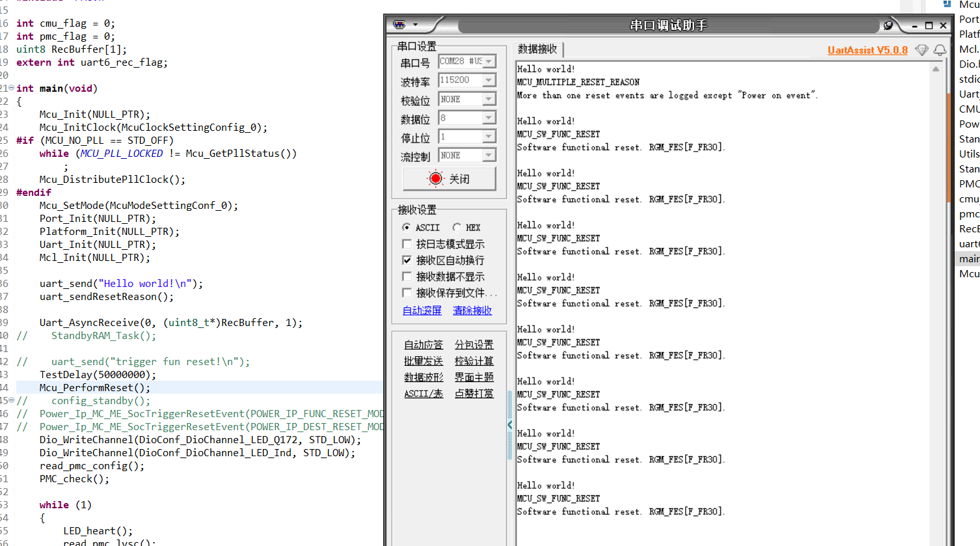
Task: Click the pin icon in title bar
Action: [x=888, y=25]
